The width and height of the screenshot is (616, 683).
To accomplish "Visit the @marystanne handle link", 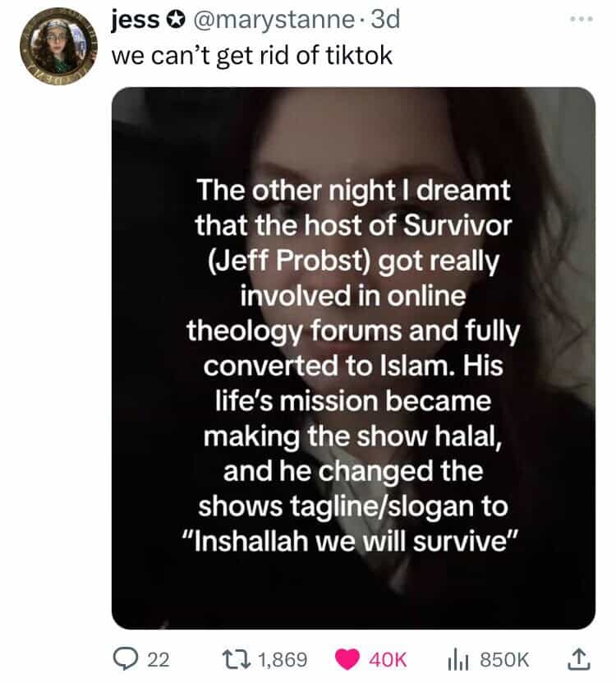I will [274, 21].
